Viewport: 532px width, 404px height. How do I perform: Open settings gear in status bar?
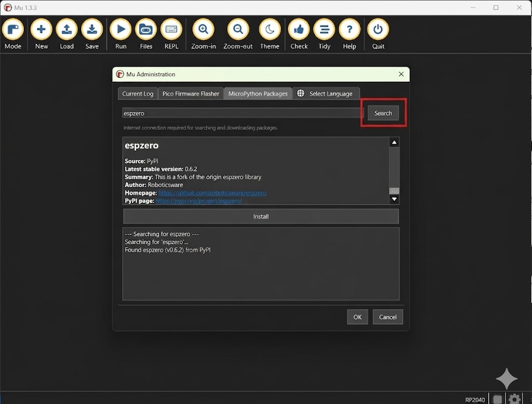click(514, 399)
